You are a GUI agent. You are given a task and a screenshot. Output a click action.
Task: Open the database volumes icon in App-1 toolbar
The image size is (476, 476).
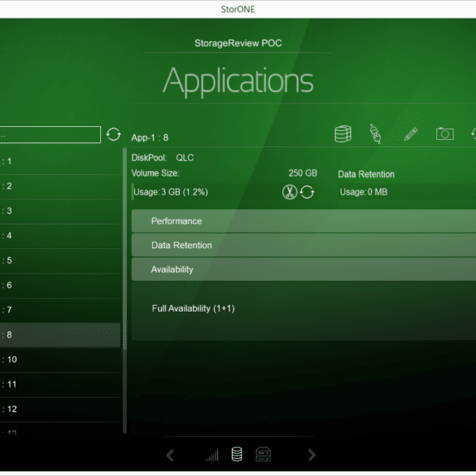[x=343, y=134]
